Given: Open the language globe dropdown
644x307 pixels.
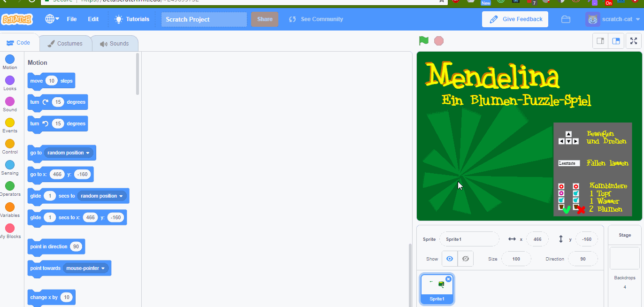Looking at the screenshot, I should point(52,19).
